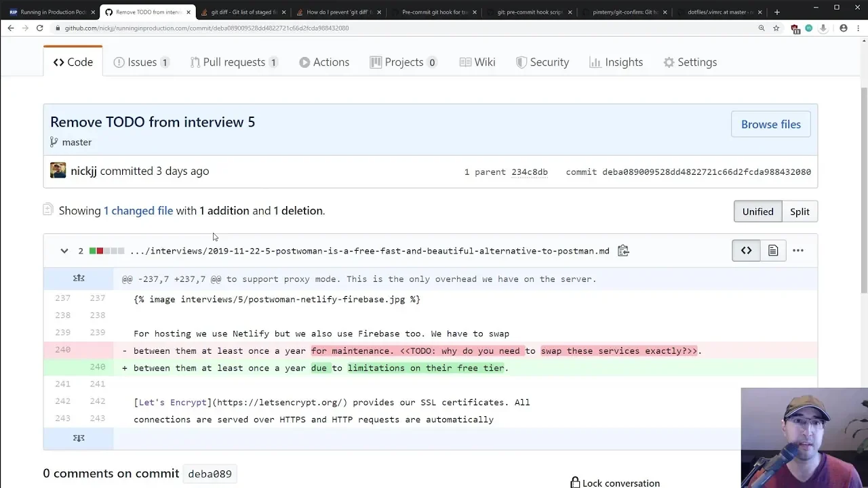Click the master branch label
This screenshot has height=488, width=868.
pyautogui.click(x=77, y=142)
